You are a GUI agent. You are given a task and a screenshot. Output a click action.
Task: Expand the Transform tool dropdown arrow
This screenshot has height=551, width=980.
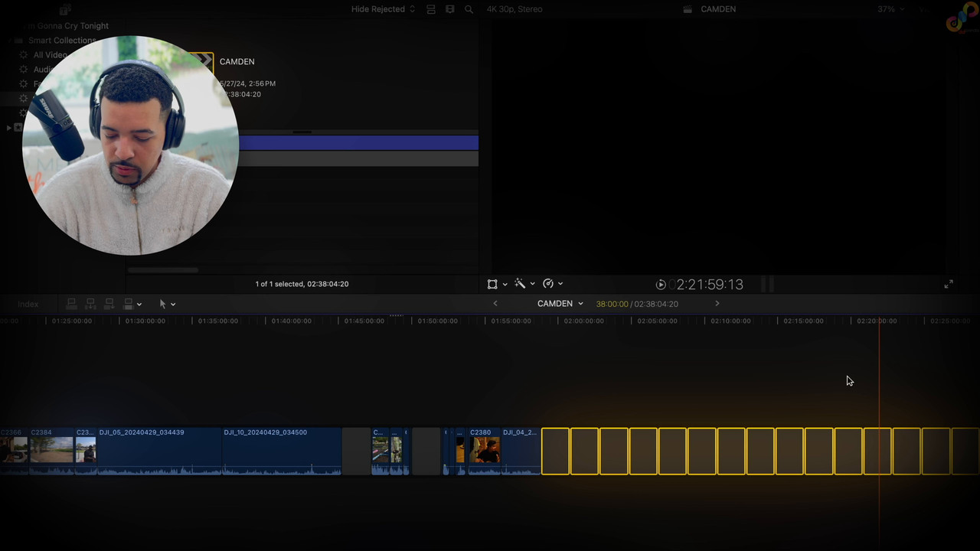(505, 284)
